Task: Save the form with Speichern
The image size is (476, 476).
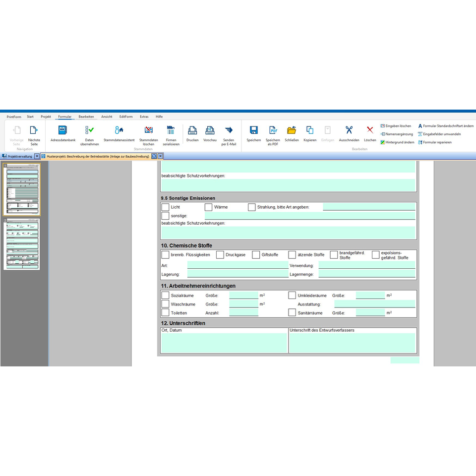Action: pos(254,133)
